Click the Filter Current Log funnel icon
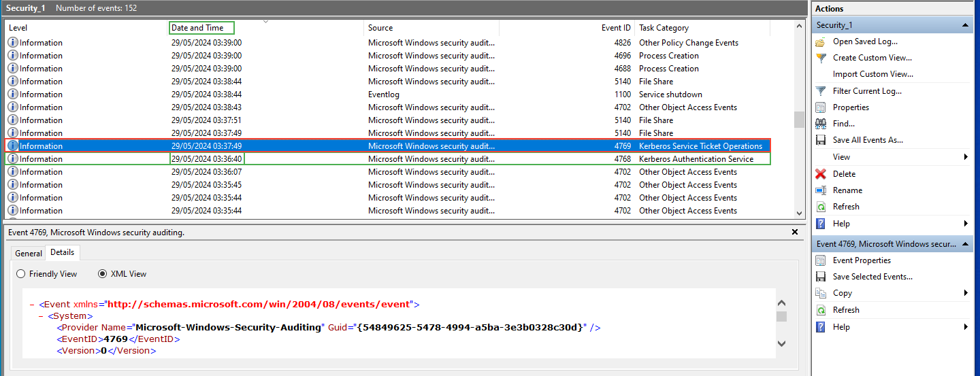 pyautogui.click(x=821, y=91)
